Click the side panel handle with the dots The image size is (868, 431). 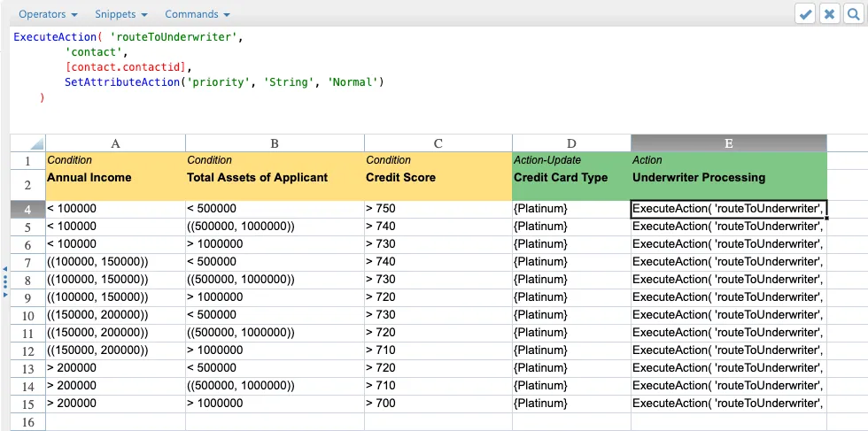pos(5,281)
